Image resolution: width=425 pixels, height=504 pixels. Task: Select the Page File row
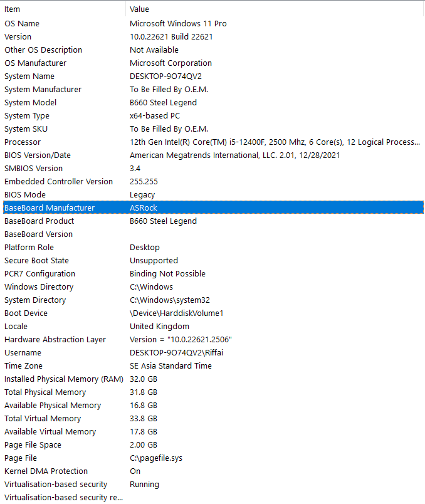click(213, 458)
